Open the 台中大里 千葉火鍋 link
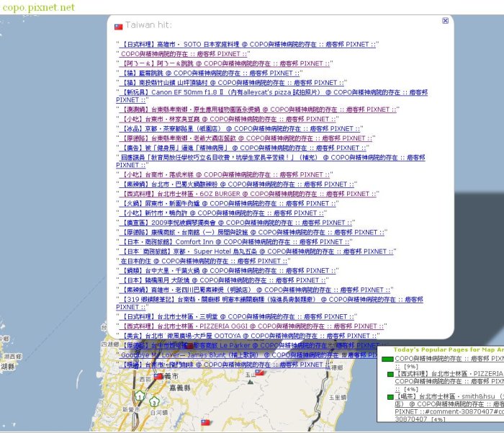Image resolution: width=504 pixels, height=433 pixels. tap(228, 271)
